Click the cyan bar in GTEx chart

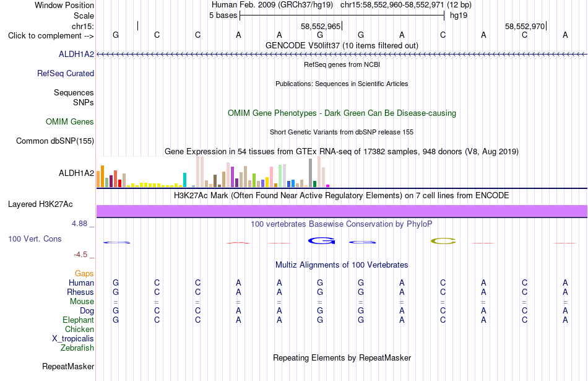(184, 180)
